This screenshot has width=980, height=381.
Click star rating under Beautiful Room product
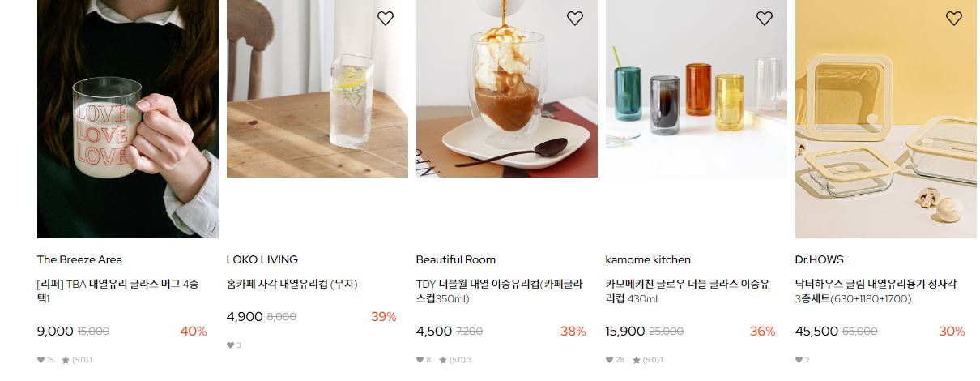point(443,360)
